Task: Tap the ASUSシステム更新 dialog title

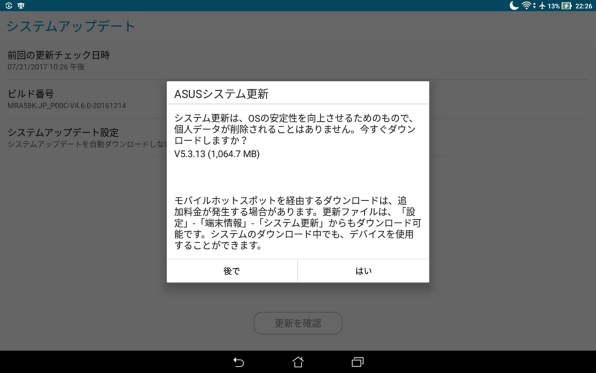Action: click(x=221, y=94)
